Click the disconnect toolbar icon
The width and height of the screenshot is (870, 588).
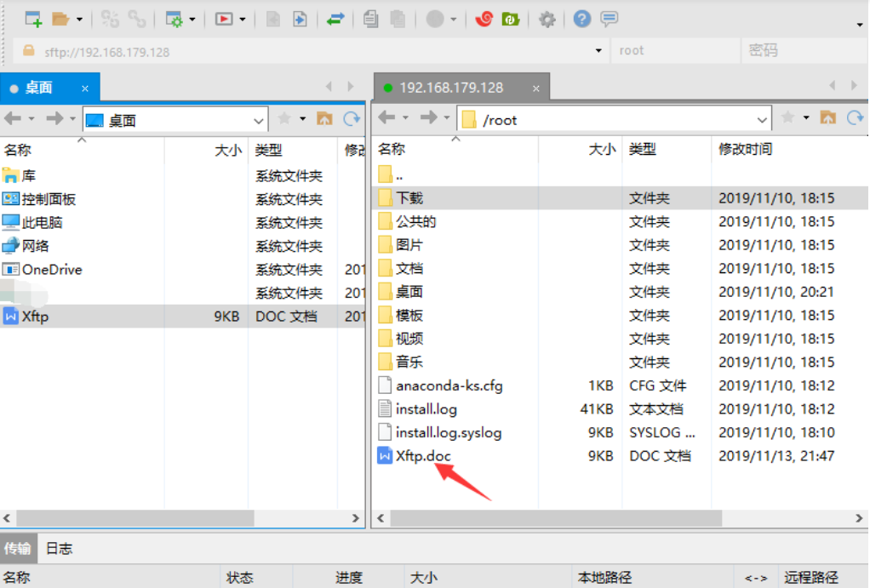110,20
